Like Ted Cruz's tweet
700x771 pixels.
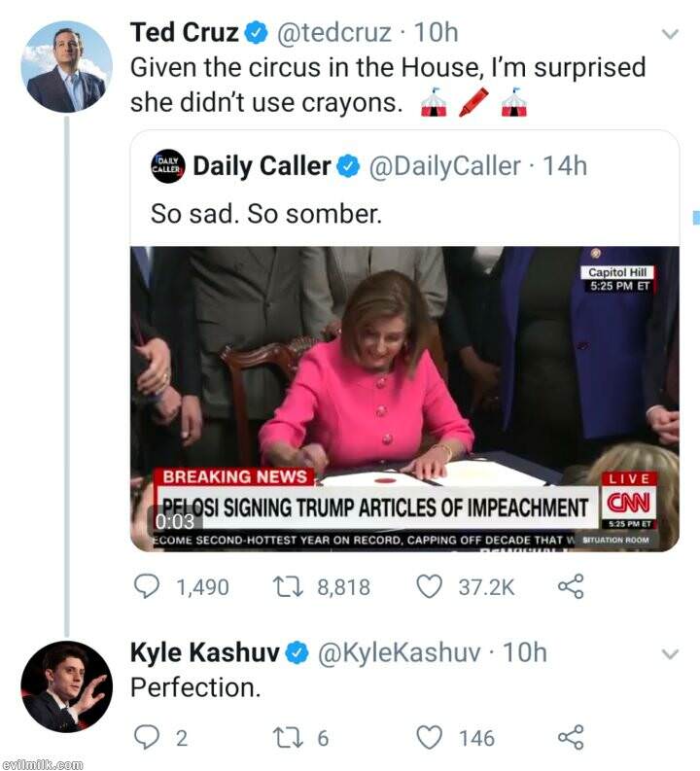[x=431, y=586]
